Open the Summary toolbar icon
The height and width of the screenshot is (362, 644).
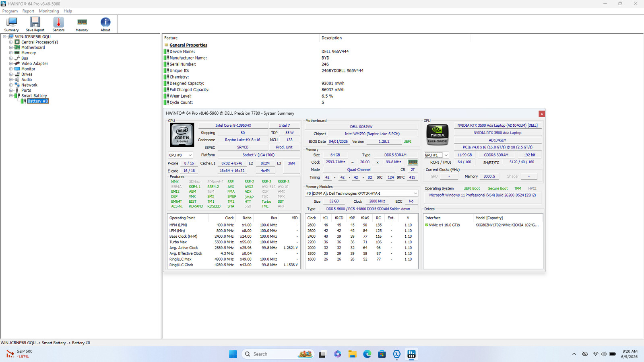12,24
